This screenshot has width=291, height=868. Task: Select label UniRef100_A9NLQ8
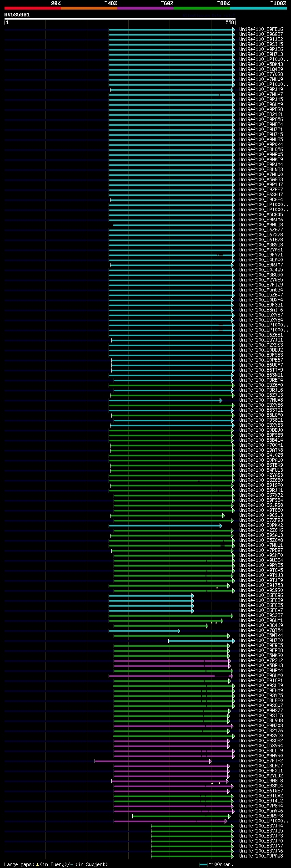point(261,225)
